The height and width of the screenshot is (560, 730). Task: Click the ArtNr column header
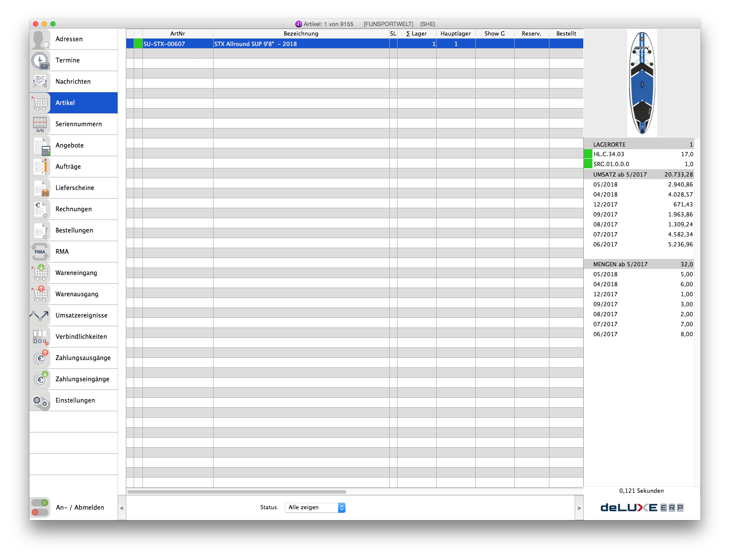[x=178, y=33]
